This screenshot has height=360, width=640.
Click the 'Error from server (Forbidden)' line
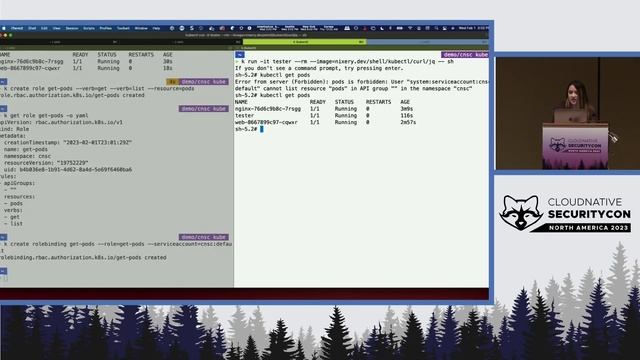click(x=362, y=82)
